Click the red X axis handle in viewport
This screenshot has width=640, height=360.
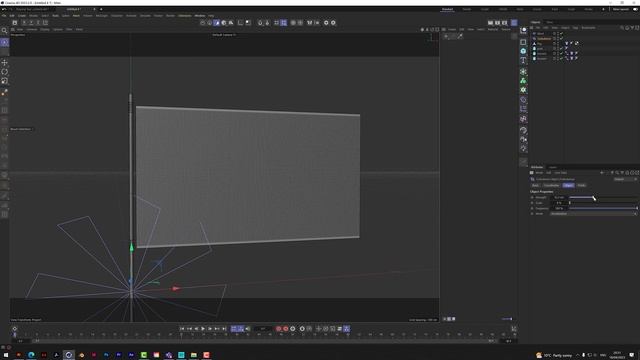click(176, 289)
